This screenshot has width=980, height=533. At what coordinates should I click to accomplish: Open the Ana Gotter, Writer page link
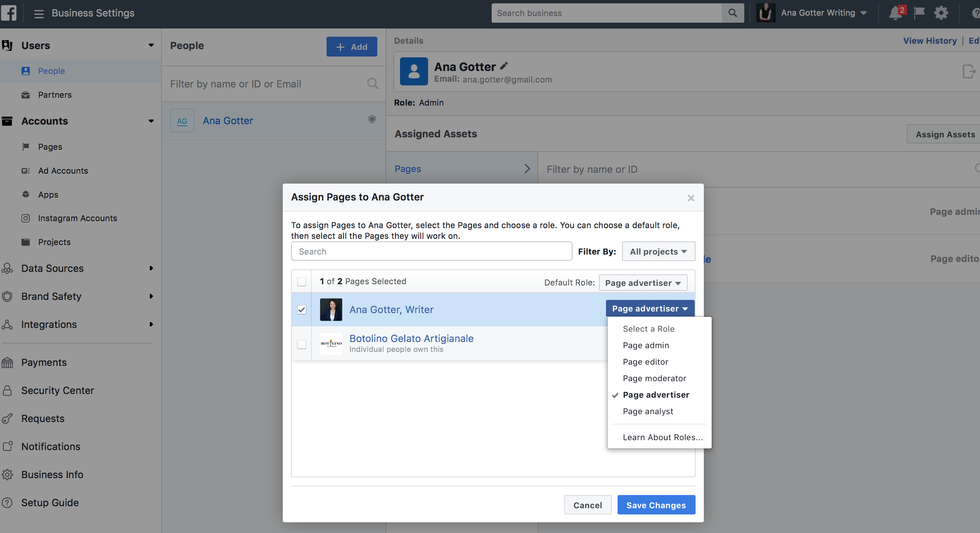391,309
